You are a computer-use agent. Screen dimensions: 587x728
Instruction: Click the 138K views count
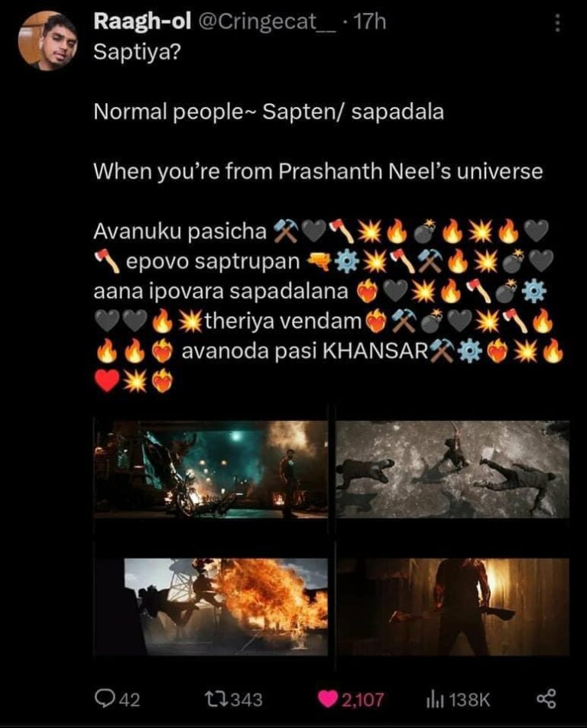pyautogui.click(x=469, y=700)
